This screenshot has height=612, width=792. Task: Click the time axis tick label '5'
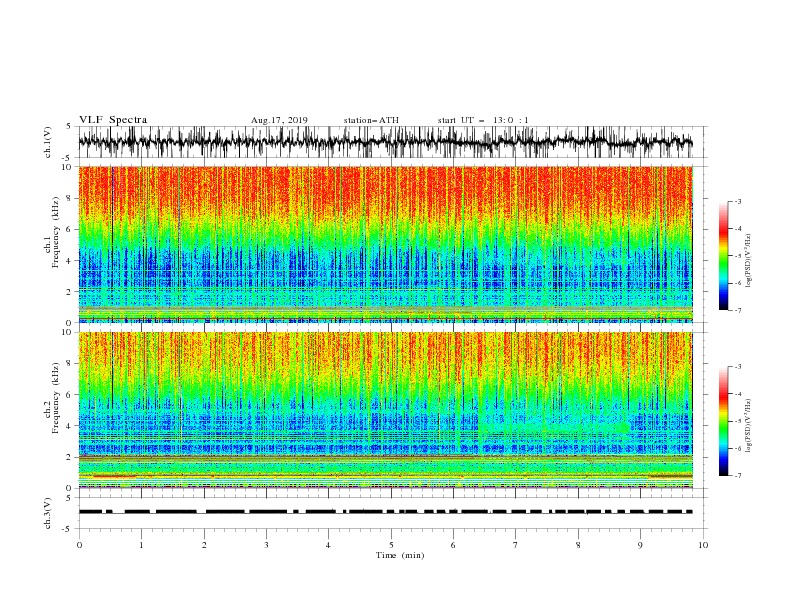[x=391, y=545]
